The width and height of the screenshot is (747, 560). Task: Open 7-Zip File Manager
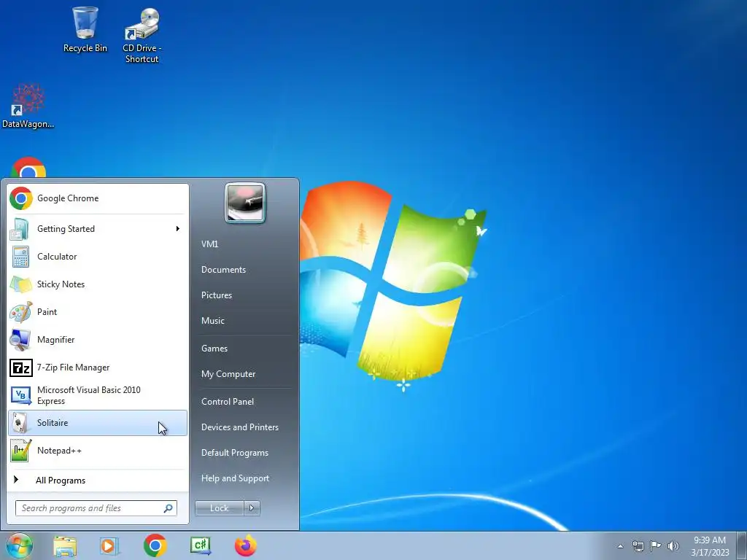[x=98, y=367]
